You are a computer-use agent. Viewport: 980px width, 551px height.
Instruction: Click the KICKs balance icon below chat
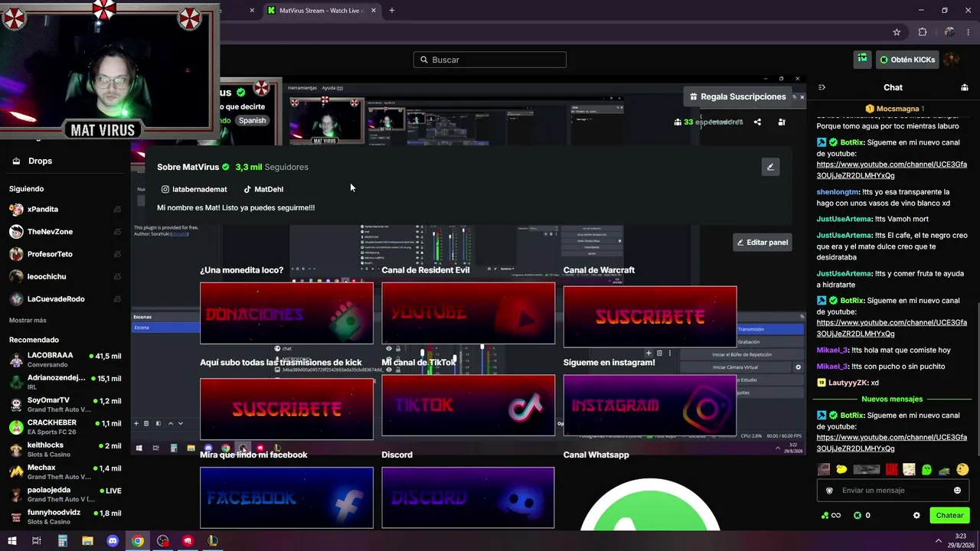tap(857, 515)
